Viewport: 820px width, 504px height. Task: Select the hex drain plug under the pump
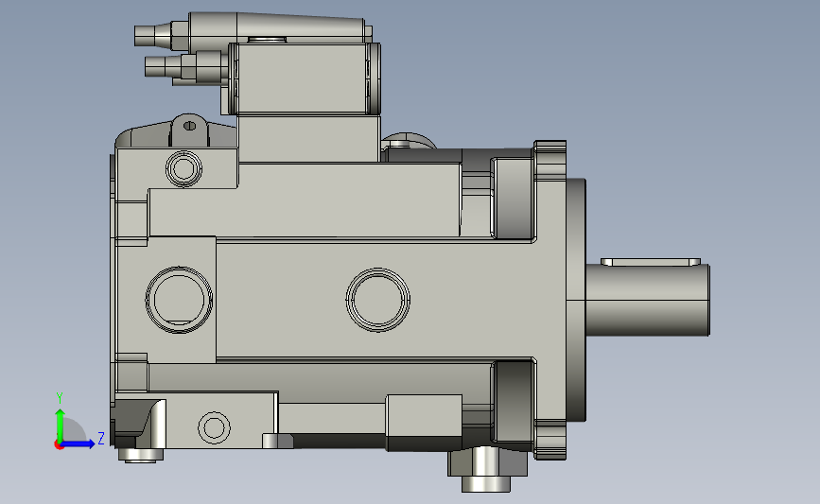487,470
